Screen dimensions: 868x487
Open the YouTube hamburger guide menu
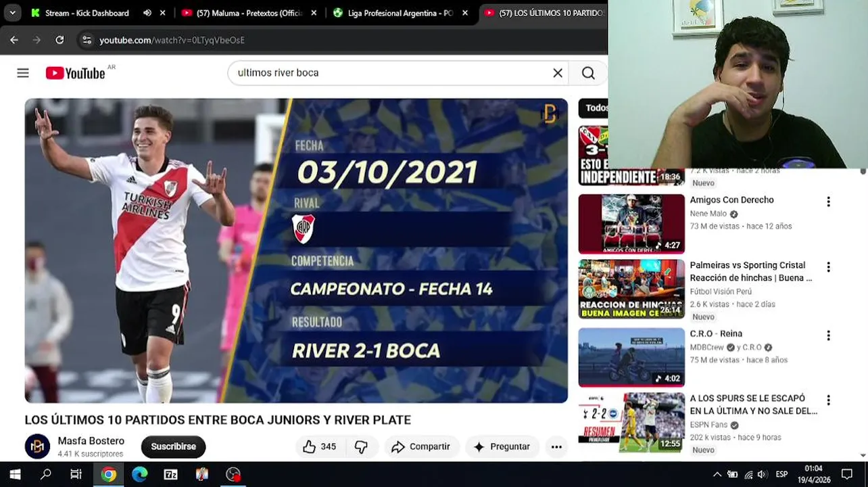click(23, 73)
